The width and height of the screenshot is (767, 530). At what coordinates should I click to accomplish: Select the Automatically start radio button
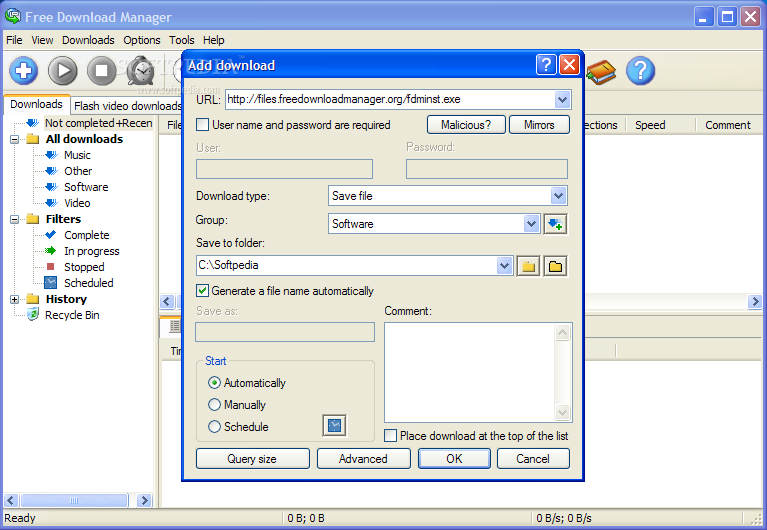214,383
